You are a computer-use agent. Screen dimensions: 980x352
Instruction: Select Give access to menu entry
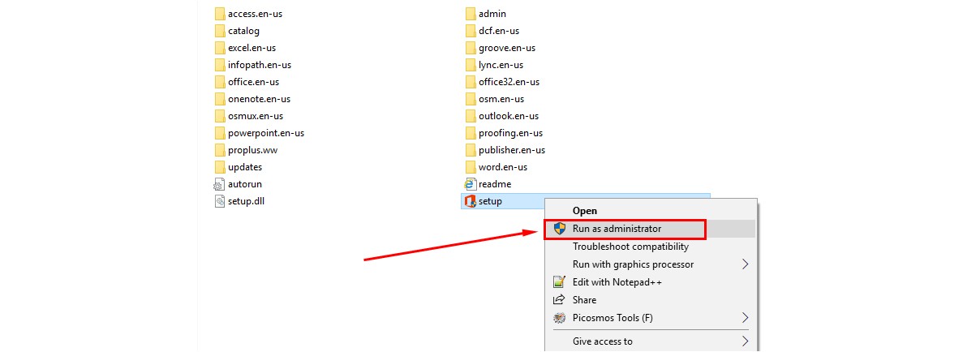click(x=602, y=341)
